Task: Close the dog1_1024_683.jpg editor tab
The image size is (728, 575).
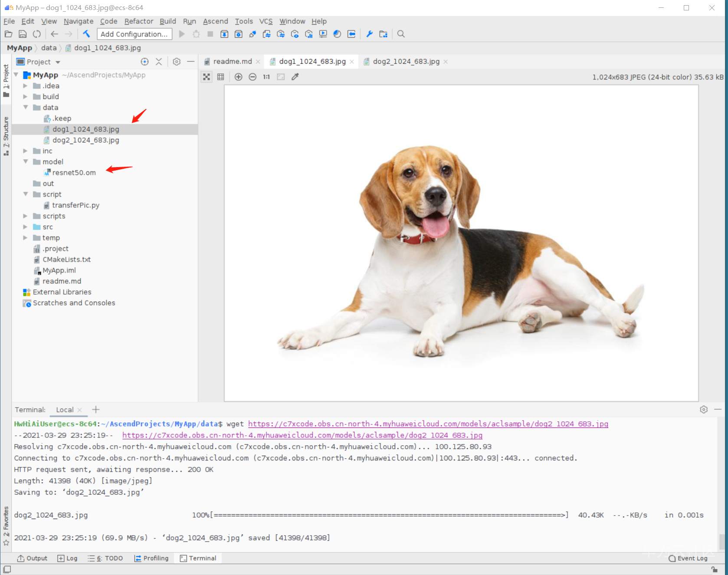Action: tap(352, 62)
